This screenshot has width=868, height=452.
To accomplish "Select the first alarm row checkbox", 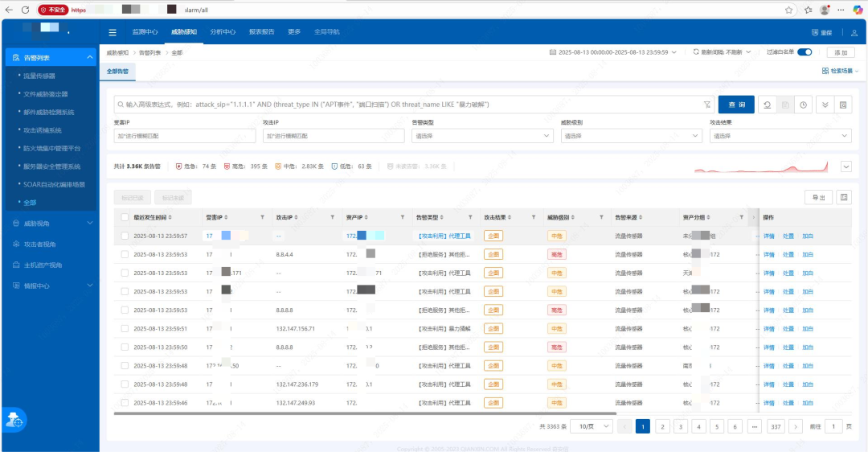I will click(x=125, y=236).
